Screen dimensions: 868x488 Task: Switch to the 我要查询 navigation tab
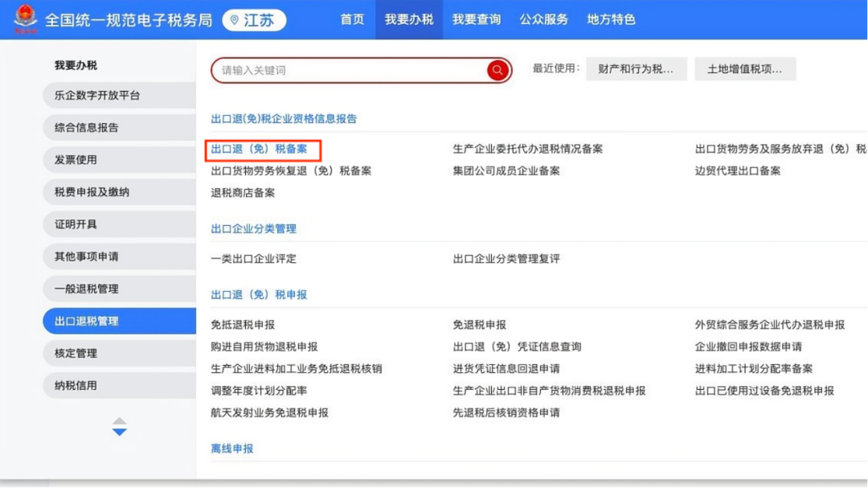coord(476,19)
